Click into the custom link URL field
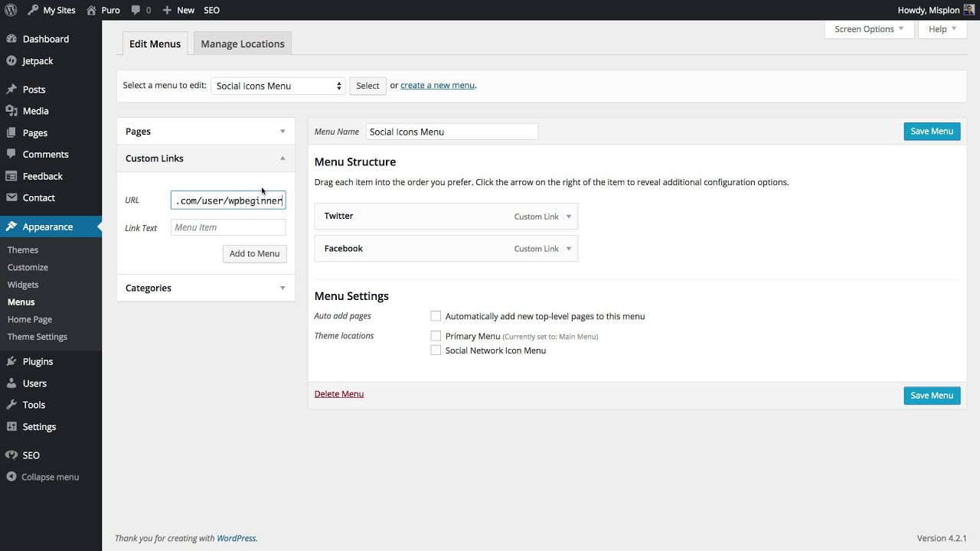 click(228, 201)
